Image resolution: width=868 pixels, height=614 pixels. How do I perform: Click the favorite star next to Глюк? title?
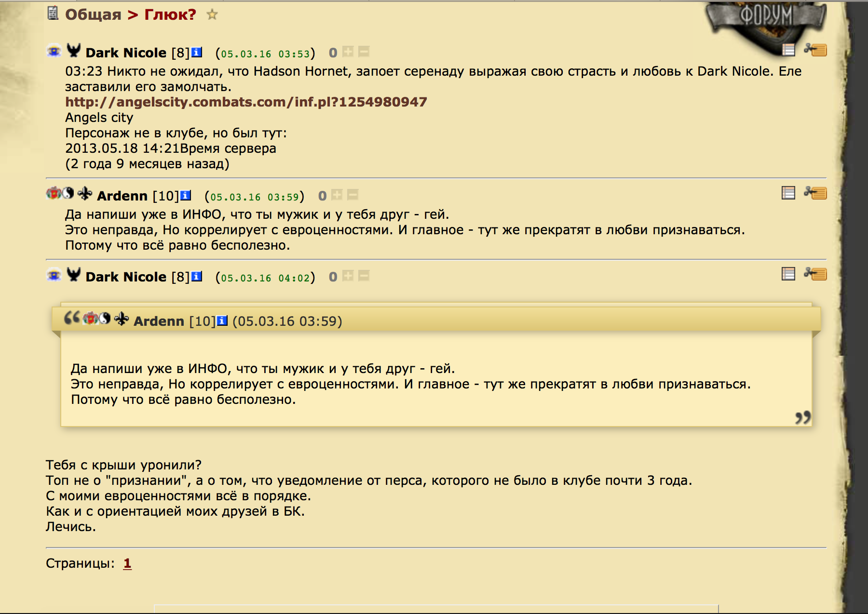[212, 14]
